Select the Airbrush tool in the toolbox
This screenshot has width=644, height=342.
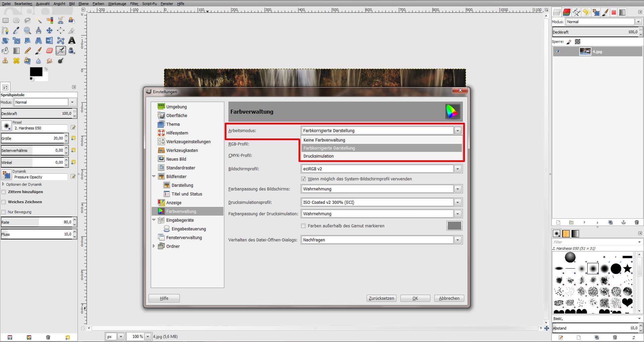click(x=61, y=51)
